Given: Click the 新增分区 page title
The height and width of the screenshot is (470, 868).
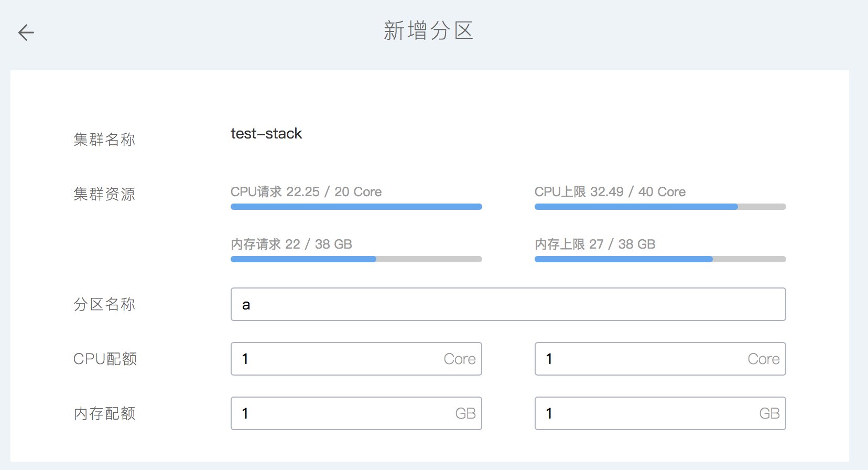Looking at the screenshot, I should 428,31.
